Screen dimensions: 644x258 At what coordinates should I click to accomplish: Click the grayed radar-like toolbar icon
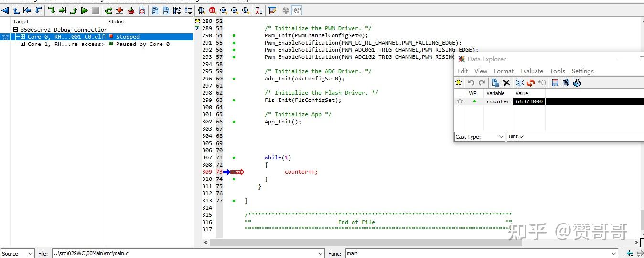coord(286,11)
